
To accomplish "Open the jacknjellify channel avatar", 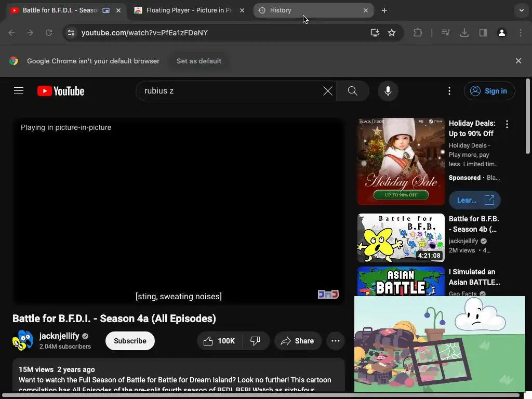I will tap(23, 340).
